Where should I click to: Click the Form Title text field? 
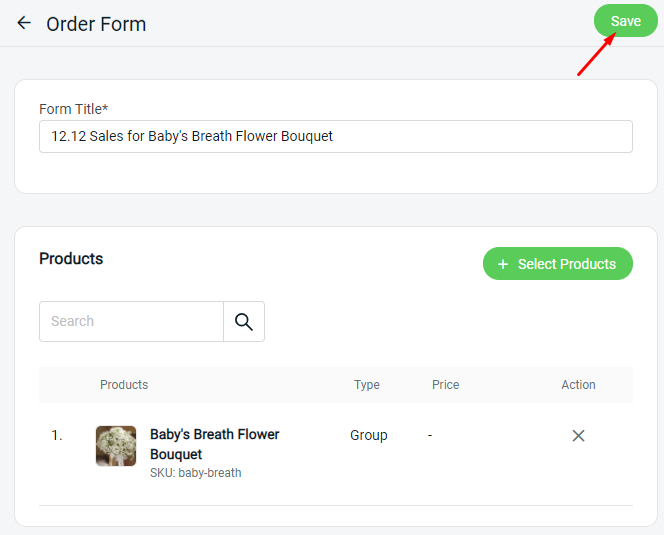335,137
